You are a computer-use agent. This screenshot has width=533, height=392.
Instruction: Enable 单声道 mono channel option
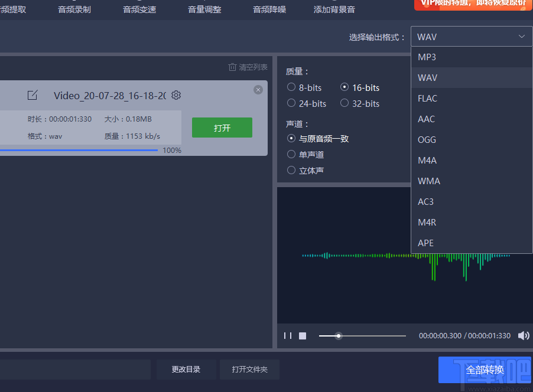point(291,154)
